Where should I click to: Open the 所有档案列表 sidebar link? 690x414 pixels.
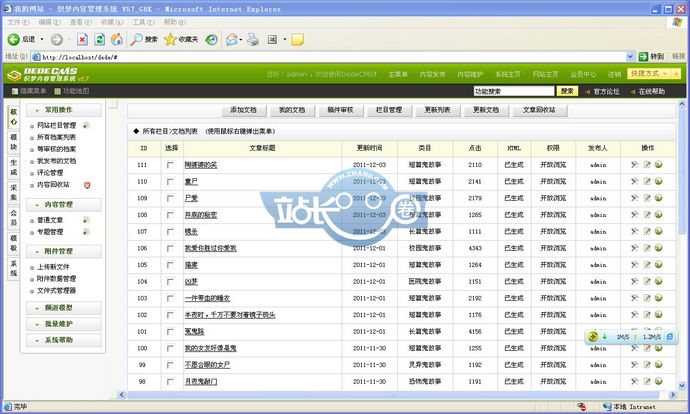(x=56, y=137)
